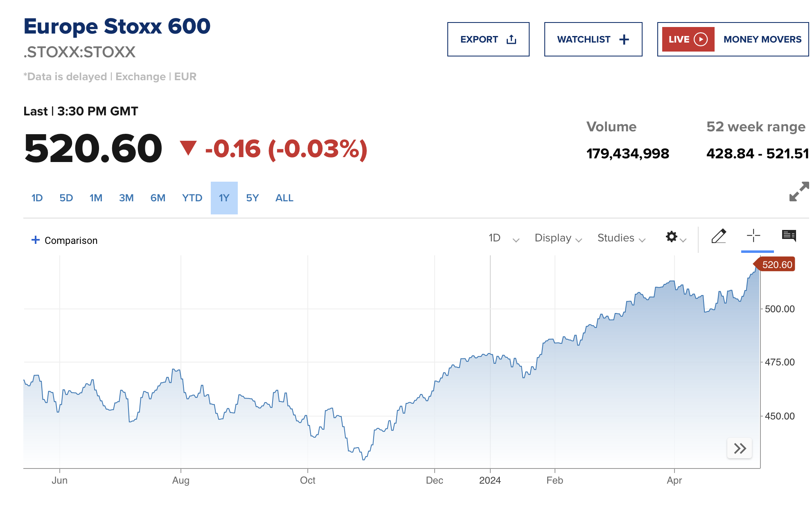This screenshot has height=509, width=812.
Task: Select the YTD time range tab
Action: [x=192, y=198]
